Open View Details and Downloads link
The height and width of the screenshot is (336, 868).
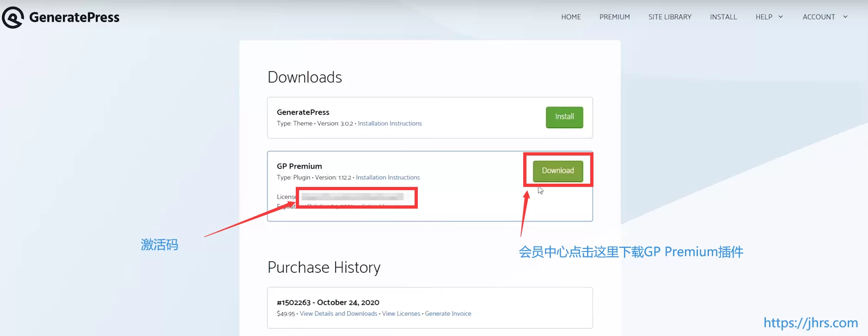pyautogui.click(x=338, y=314)
